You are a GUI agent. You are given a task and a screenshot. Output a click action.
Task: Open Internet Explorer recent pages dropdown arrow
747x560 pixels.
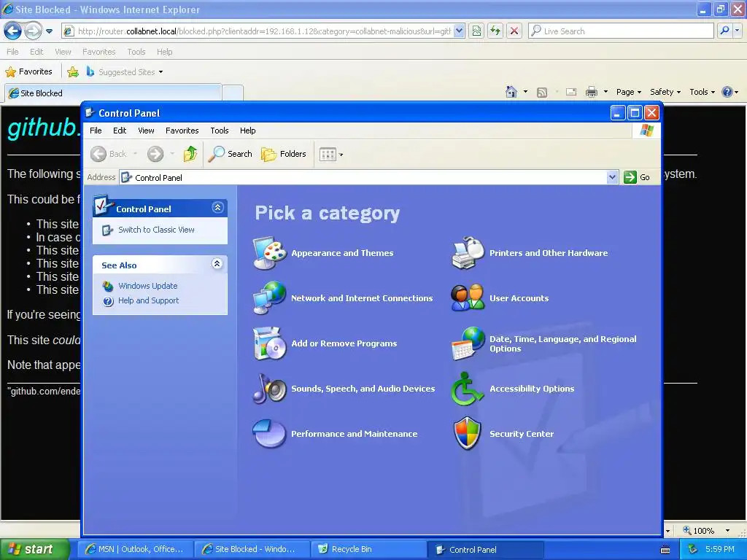point(49,31)
